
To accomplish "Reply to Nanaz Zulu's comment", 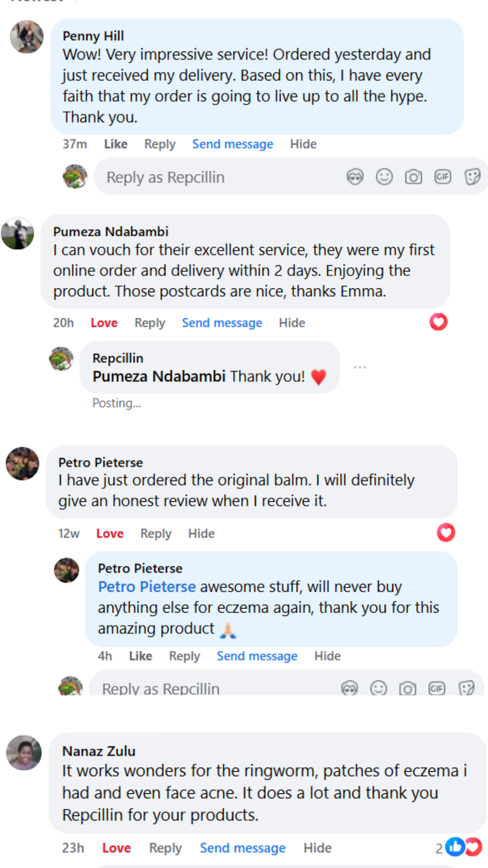I will pyautogui.click(x=165, y=848).
